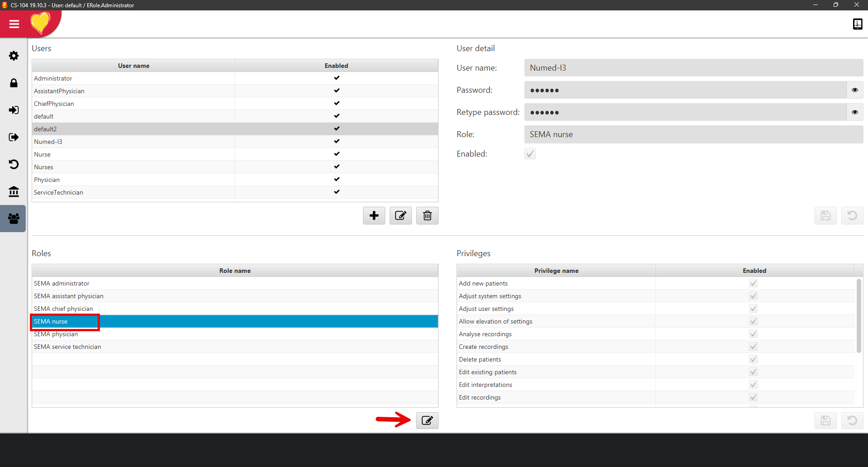Screen dimensions: 868x467
Task: Open the manual book icon
Action: click(x=857, y=24)
